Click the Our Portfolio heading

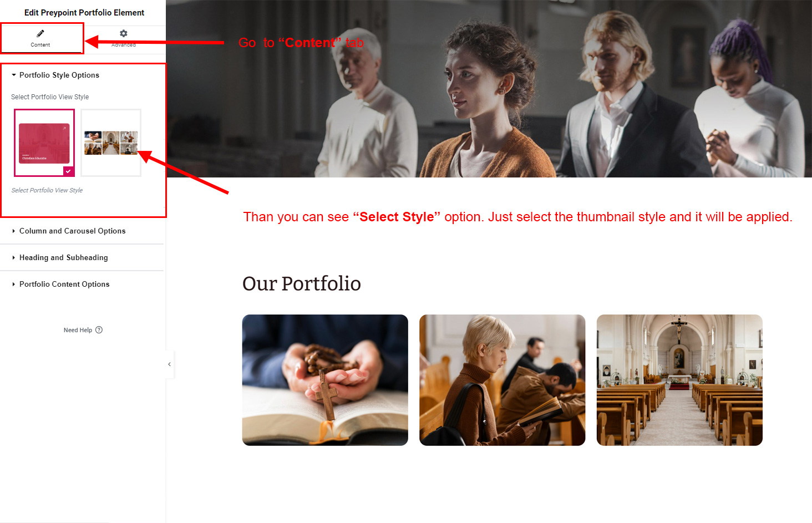302,283
